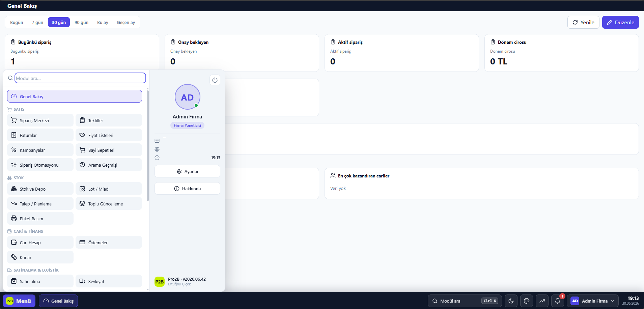
Task: Switch to the Geçen ay tab
Action: 126,22
